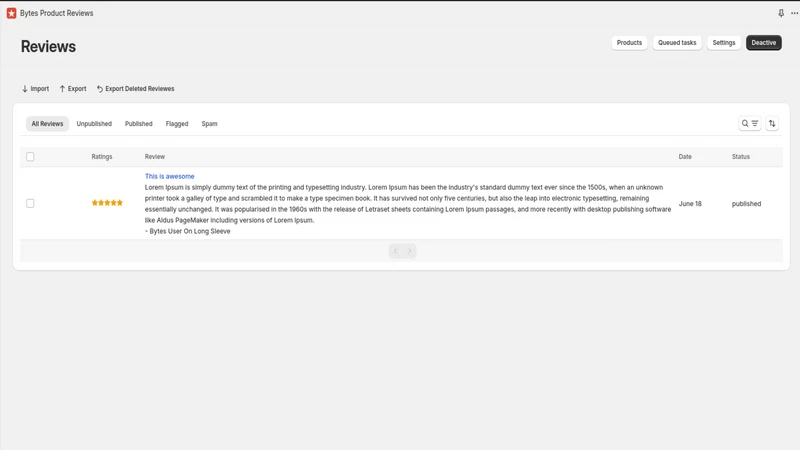Screen dimensions: 800x450
Task: Click the 'Ratings' column header
Action: [102, 157]
